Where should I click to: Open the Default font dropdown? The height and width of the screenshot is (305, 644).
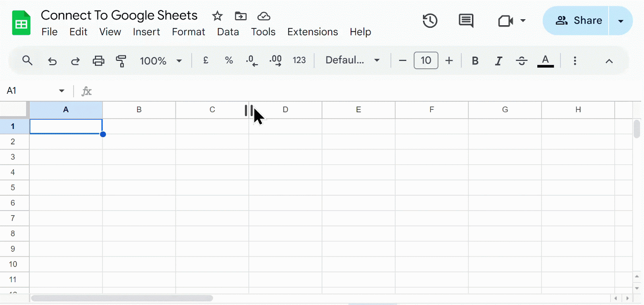pyautogui.click(x=353, y=60)
